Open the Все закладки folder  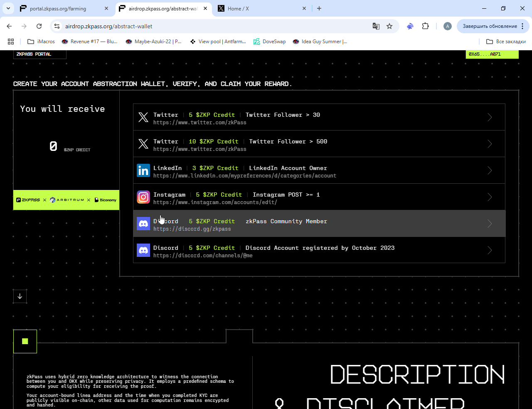point(506,42)
